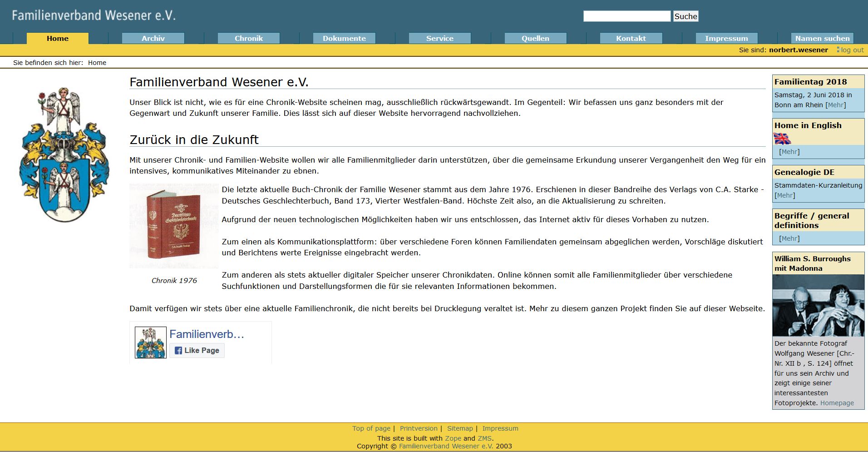868x452 pixels.
Task: Click the Begriffe / general definitions heading
Action: point(812,220)
